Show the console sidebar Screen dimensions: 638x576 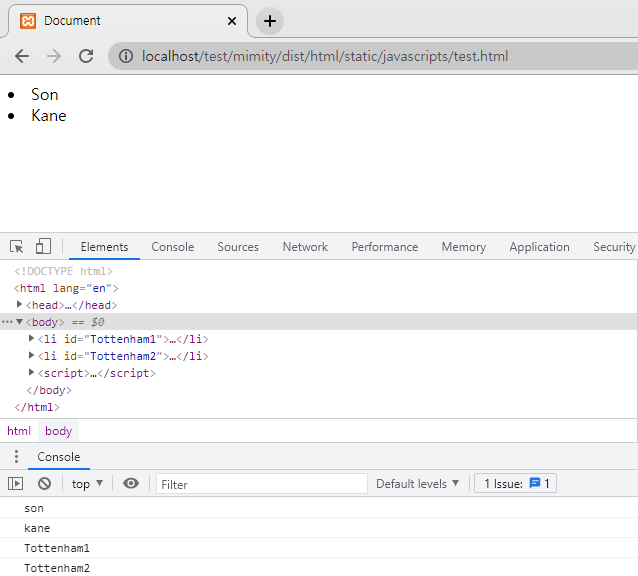click(x=15, y=483)
